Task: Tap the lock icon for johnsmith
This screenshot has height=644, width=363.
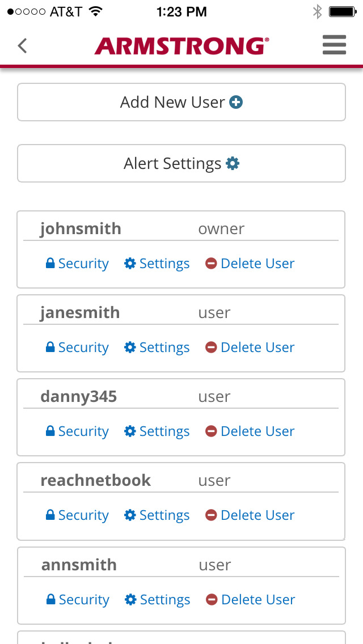Action: click(x=50, y=264)
